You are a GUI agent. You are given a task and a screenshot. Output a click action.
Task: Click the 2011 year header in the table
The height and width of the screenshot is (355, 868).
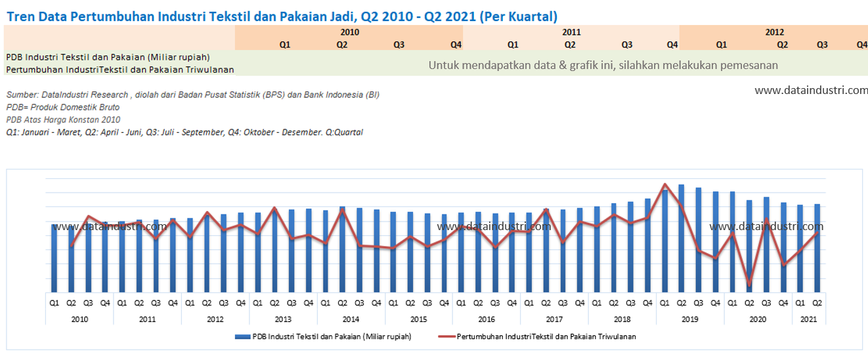[x=571, y=32]
